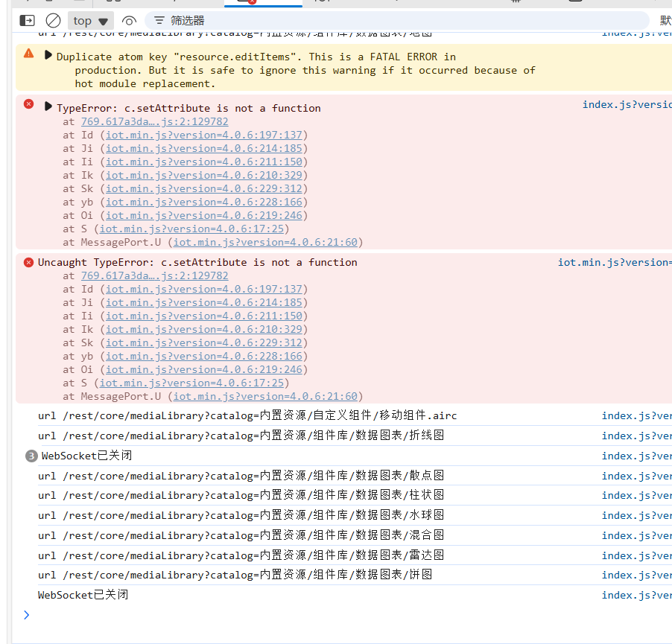Select log line ending 数据图表/水球图

pyautogui.click(x=241, y=515)
